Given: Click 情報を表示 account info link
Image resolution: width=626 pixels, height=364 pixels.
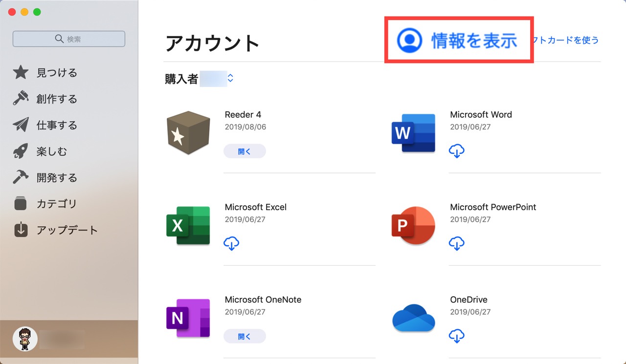Looking at the screenshot, I should [474, 41].
